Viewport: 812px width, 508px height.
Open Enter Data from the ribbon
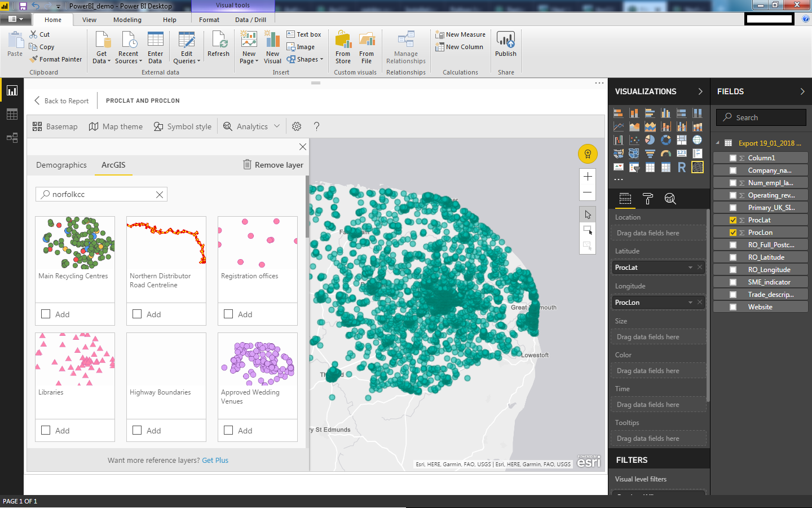point(155,47)
